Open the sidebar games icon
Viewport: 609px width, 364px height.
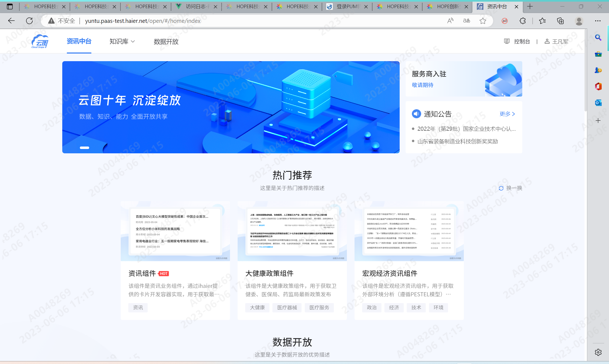click(x=598, y=70)
